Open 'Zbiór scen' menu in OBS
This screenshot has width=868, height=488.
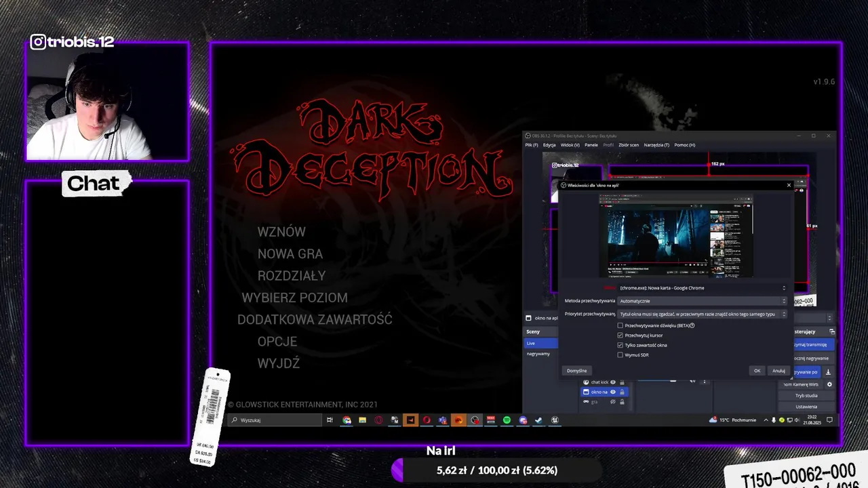click(629, 145)
